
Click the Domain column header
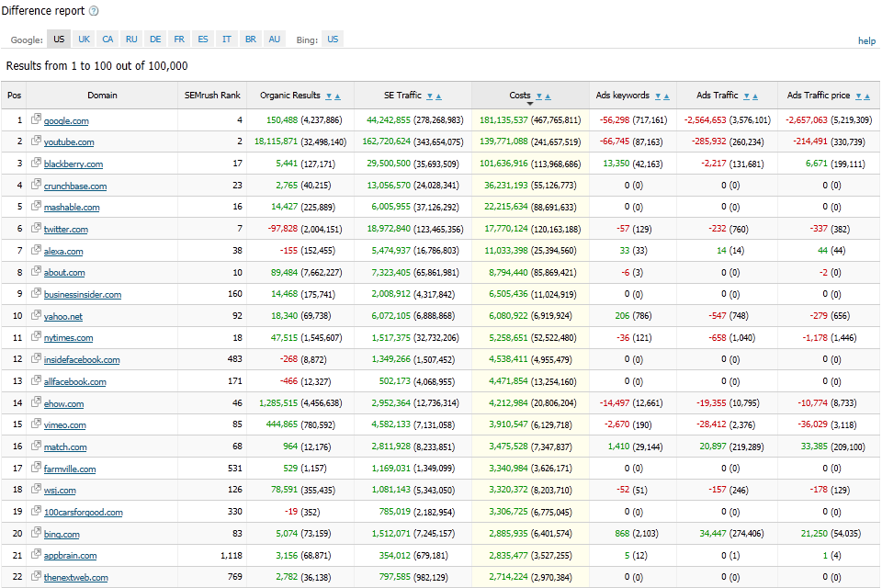tap(102, 96)
